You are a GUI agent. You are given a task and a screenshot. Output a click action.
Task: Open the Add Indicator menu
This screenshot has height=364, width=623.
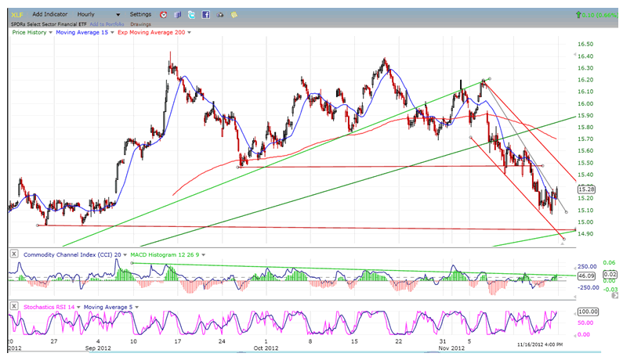(x=51, y=14)
